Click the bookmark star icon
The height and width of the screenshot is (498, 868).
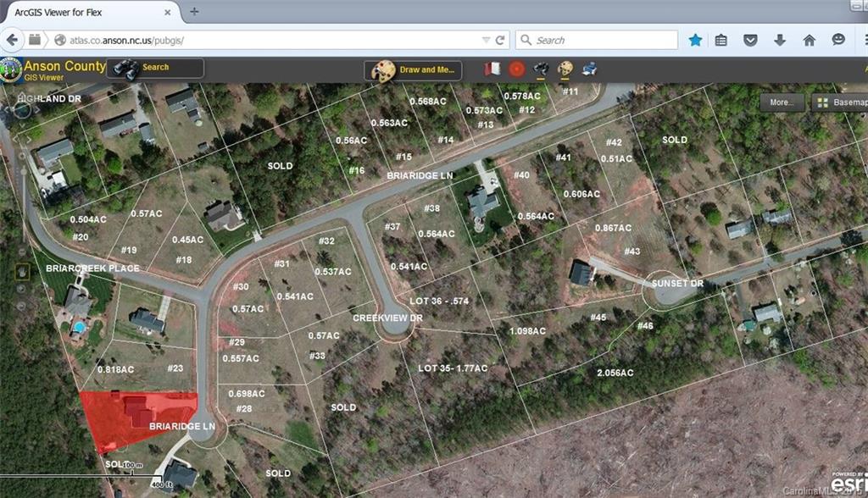(695, 40)
